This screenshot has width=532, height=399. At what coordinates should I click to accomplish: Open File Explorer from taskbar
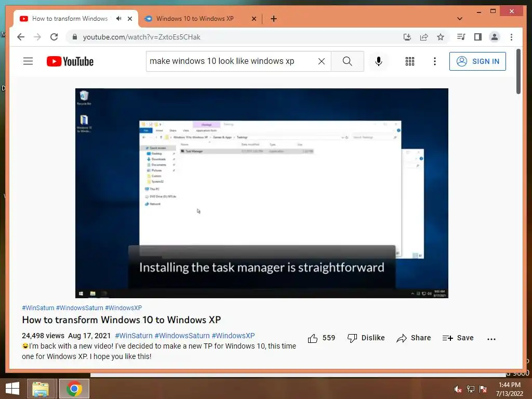point(41,389)
